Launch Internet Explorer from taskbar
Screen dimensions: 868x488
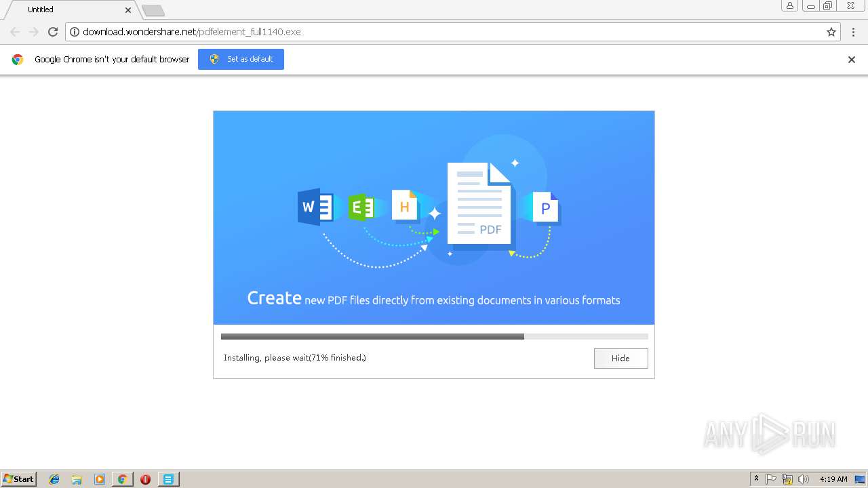(x=54, y=479)
